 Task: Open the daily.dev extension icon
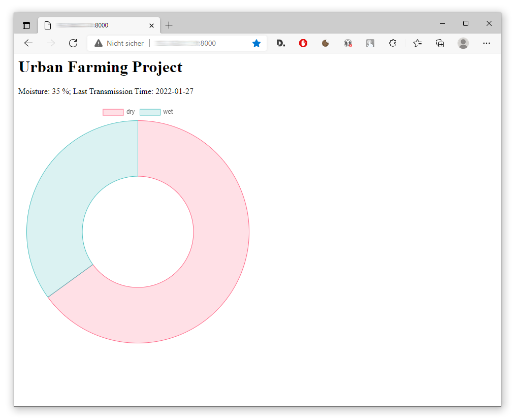click(x=280, y=43)
